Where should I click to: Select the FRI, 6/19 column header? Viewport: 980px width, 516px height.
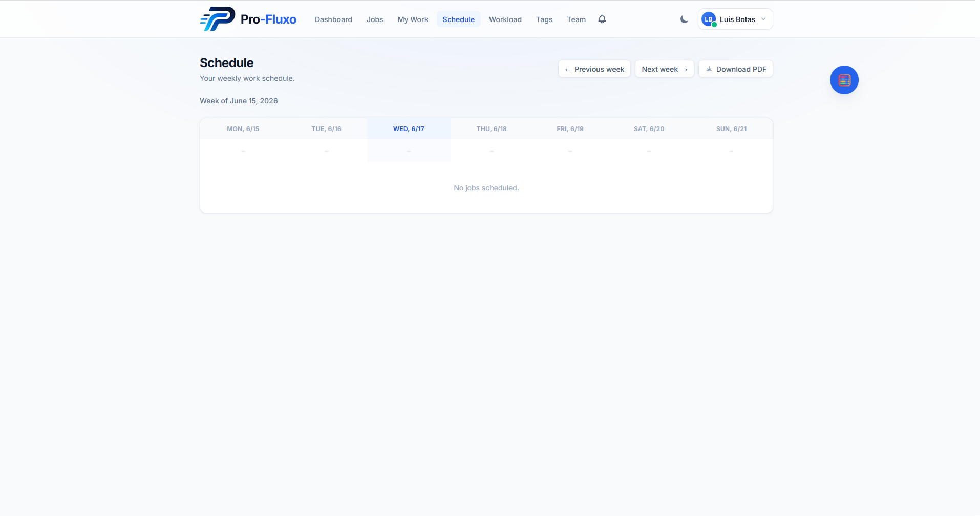(570, 129)
